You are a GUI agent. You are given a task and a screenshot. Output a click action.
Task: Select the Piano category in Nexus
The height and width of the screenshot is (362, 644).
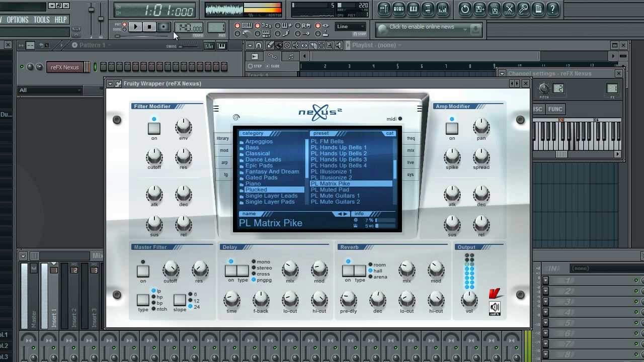click(253, 184)
